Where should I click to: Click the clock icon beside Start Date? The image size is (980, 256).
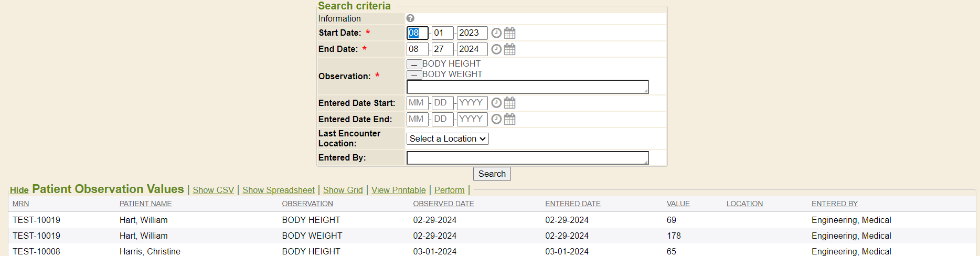496,33
